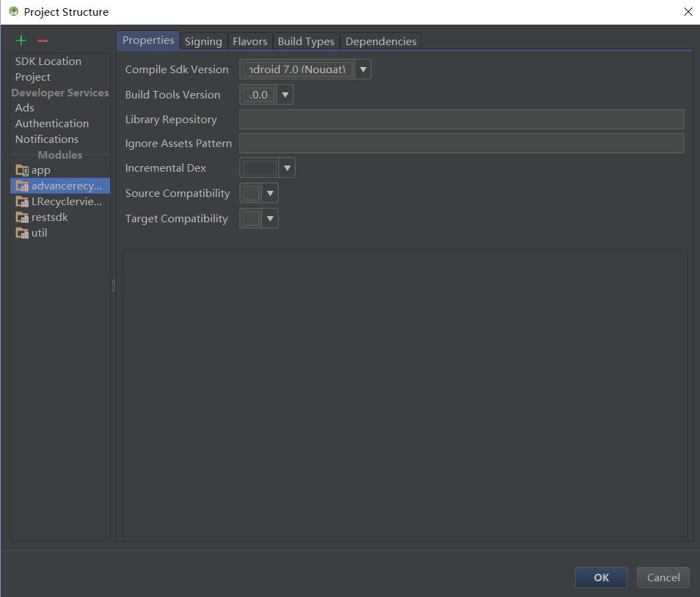The height and width of the screenshot is (597, 700).
Task: Click the Android Studio logo in the title bar
Action: click(14, 12)
